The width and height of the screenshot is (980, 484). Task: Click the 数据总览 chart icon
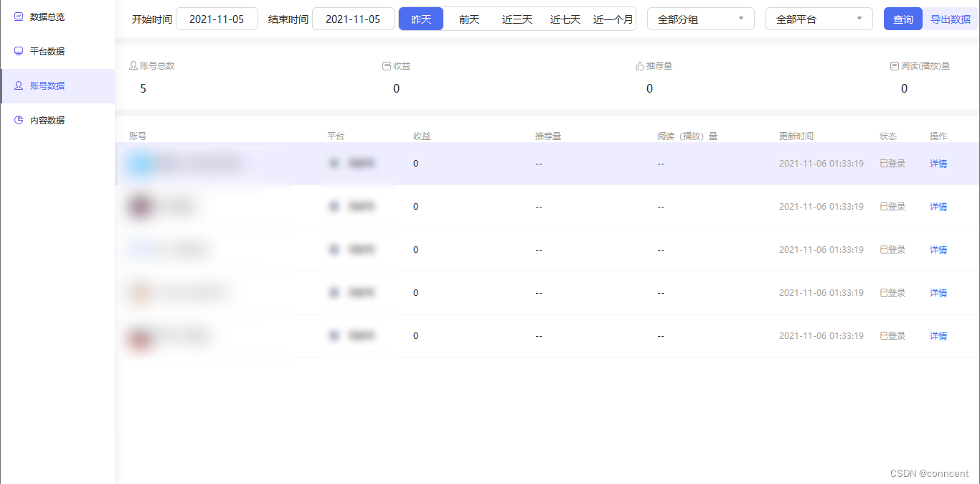point(19,16)
